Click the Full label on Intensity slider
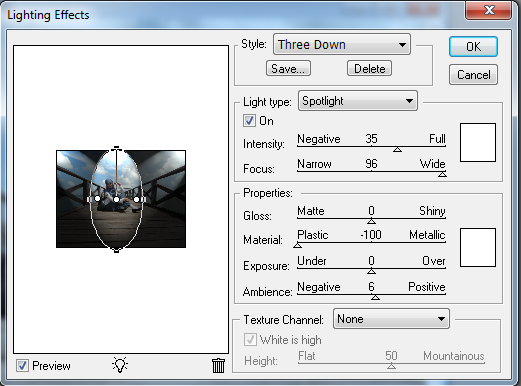Image resolution: width=521 pixels, height=386 pixels. pyautogui.click(x=437, y=138)
